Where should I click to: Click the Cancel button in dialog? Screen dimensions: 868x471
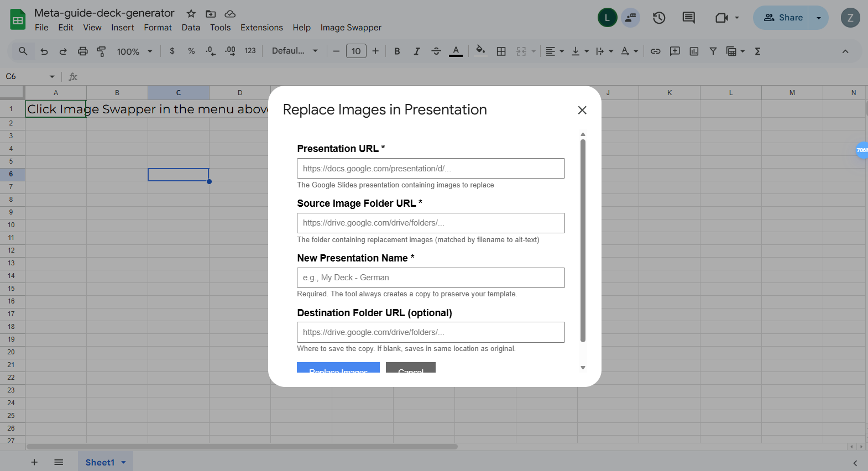click(411, 368)
